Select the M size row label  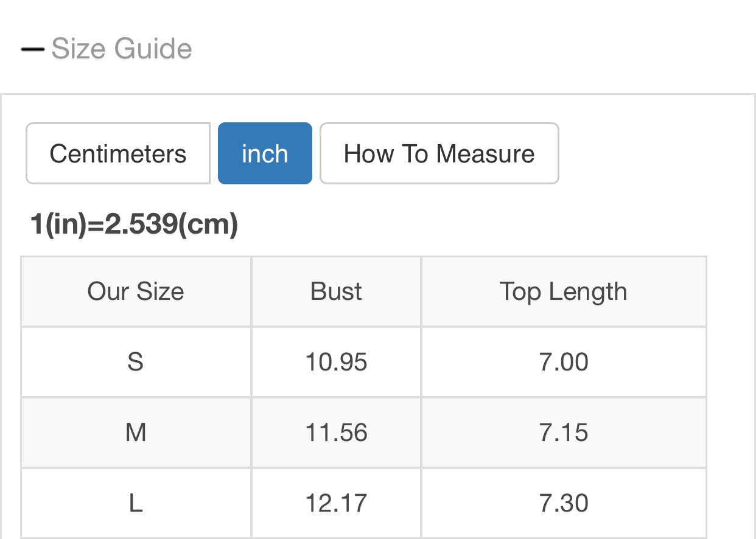(135, 433)
